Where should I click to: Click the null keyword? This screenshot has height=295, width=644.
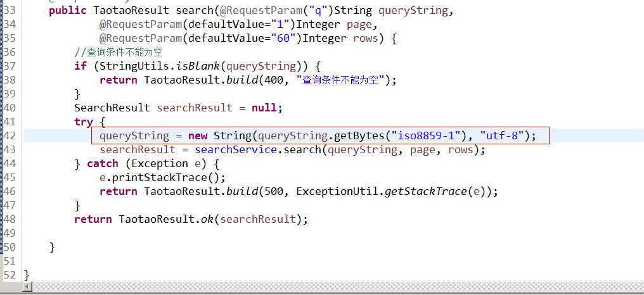pyautogui.click(x=264, y=108)
